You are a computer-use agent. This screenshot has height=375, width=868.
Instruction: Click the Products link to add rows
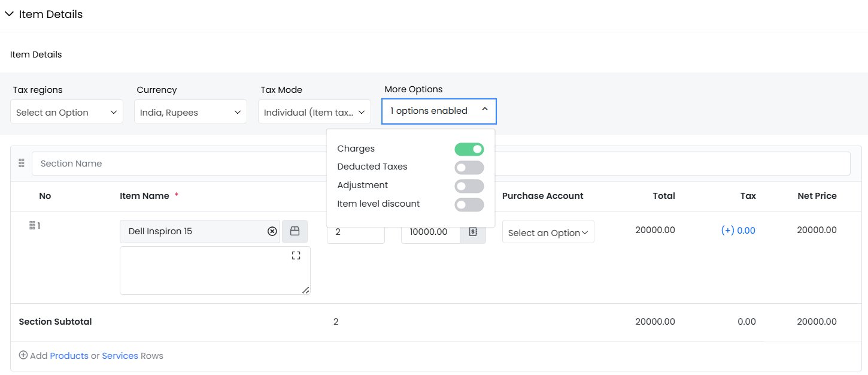(x=69, y=356)
